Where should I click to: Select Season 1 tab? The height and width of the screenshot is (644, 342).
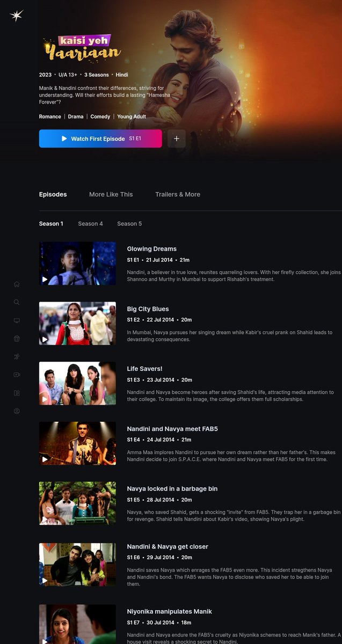pyautogui.click(x=51, y=224)
